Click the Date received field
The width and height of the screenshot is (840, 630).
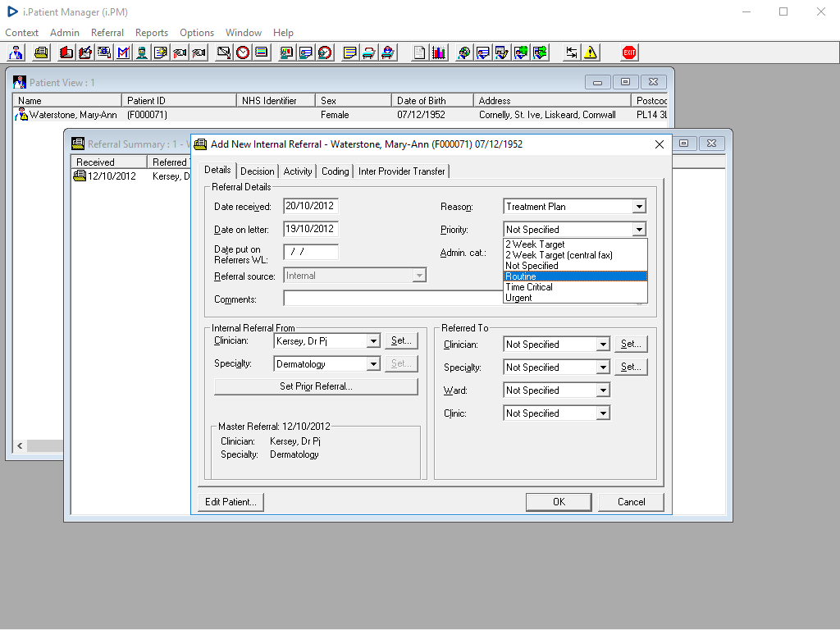click(311, 206)
